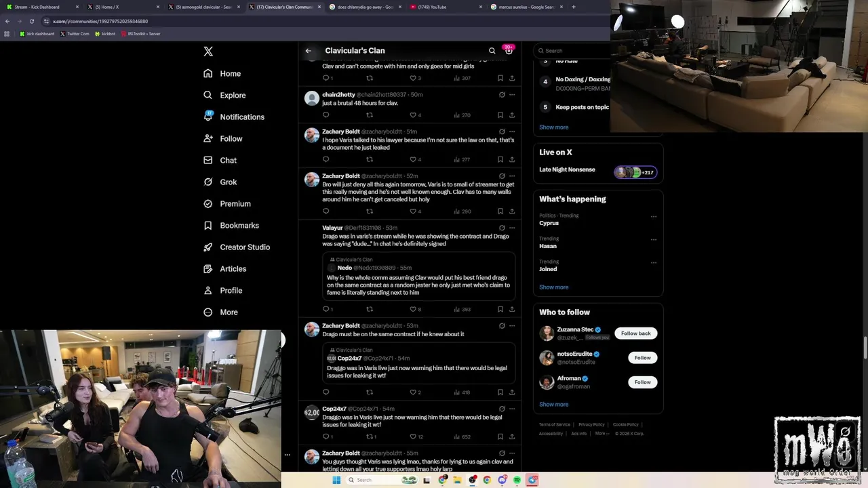The height and width of the screenshot is (488, 868).
Task: Show more under What's happening
Action: coord(554,287)
